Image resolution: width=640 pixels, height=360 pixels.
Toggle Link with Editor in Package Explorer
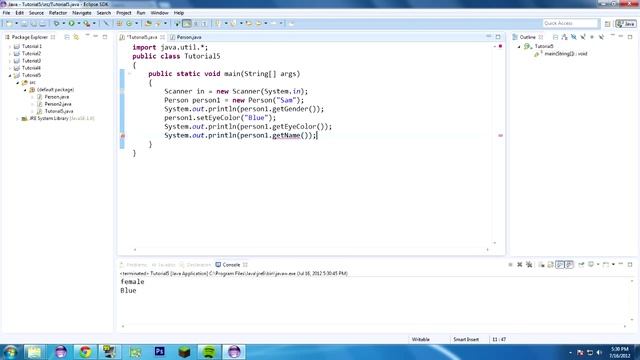76,37
